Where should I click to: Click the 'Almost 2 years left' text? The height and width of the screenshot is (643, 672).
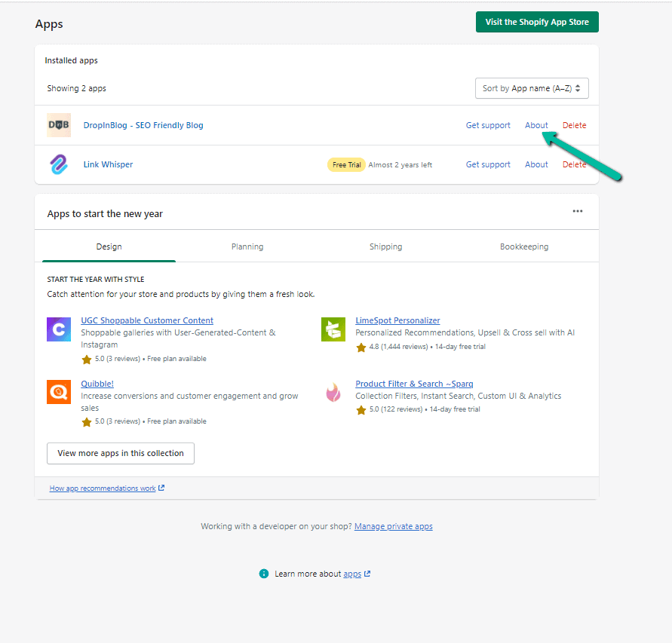click(x=400, y=165)
